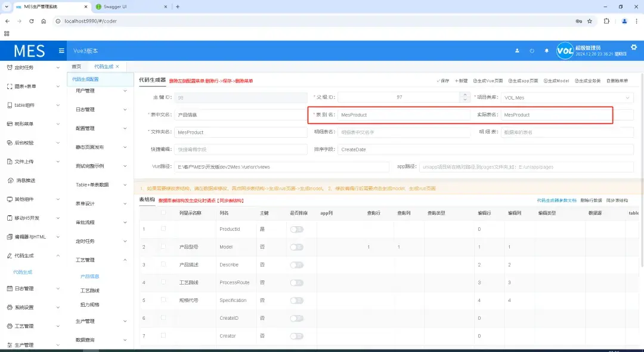The width and height of the screenshot is (644, 352).
Task: Click the VOL avatar badge in the header
Action: point(565,51)
